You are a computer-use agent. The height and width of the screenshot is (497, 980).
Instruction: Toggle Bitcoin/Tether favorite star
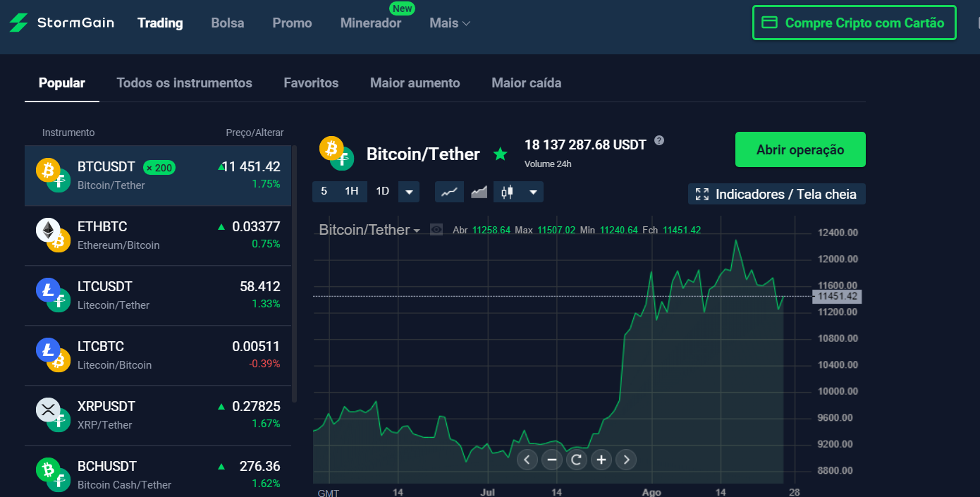point(500,154)
